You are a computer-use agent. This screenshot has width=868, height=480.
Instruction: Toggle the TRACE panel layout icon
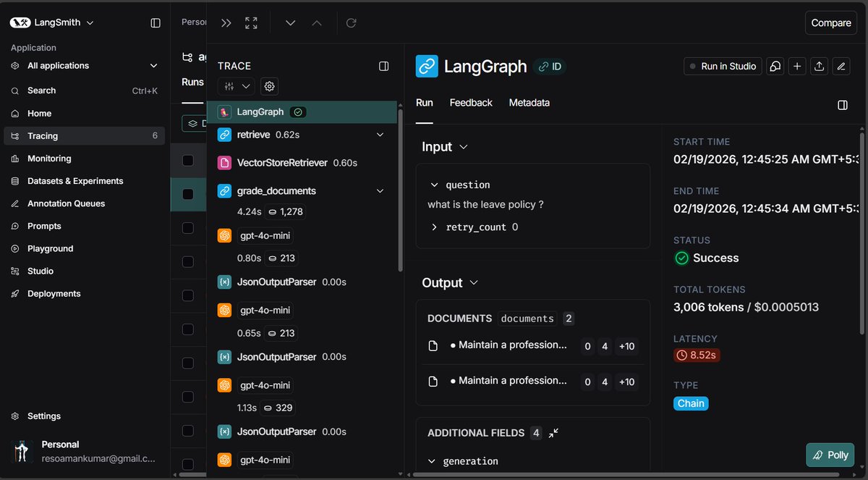click(x=384, y=66)
